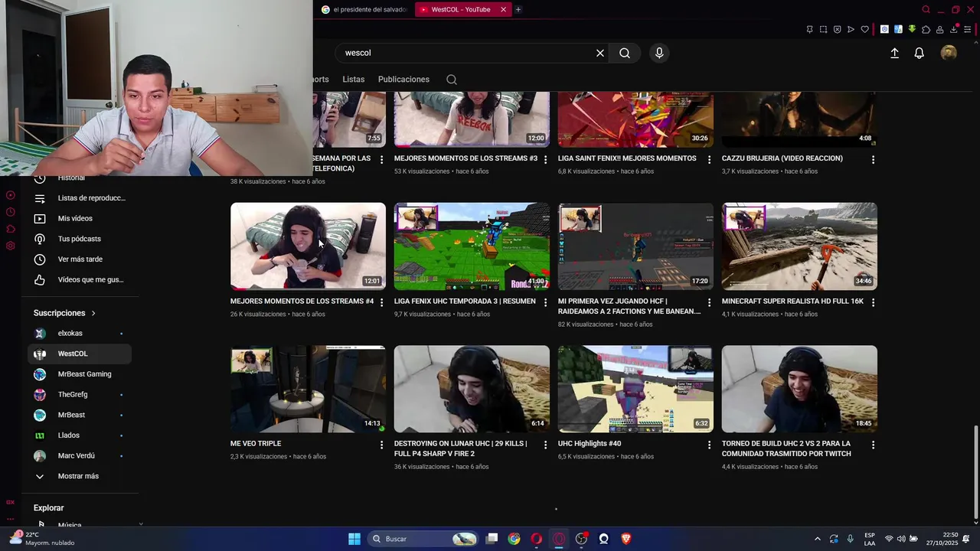Open options for MINECRAFT SUPER REALISTA video
This screenshot has width=980, height=551.
(x=873, y=302)
